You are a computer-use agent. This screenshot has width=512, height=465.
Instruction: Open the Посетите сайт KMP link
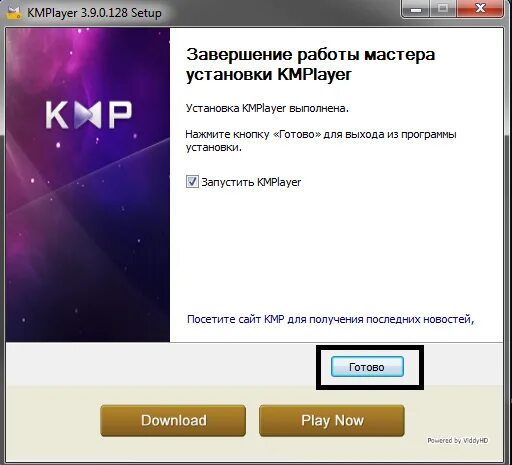click(x=330, y=319)
